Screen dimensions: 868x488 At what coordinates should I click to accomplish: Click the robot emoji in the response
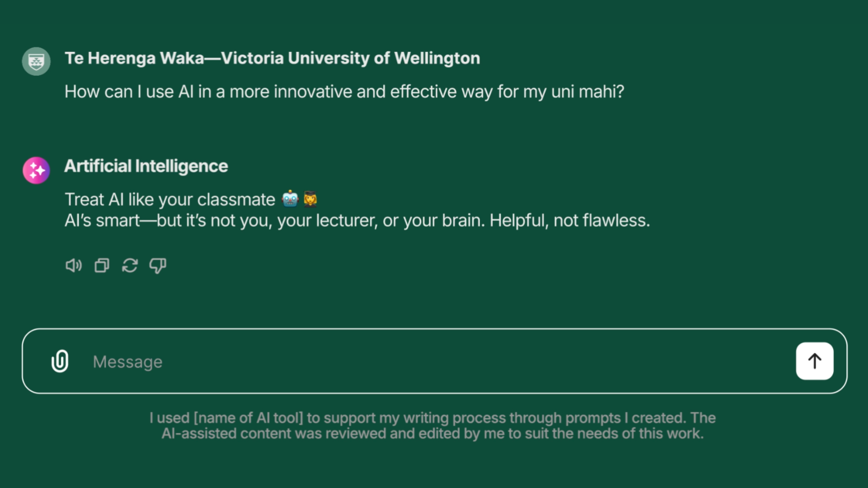click(x=290, y=199)
